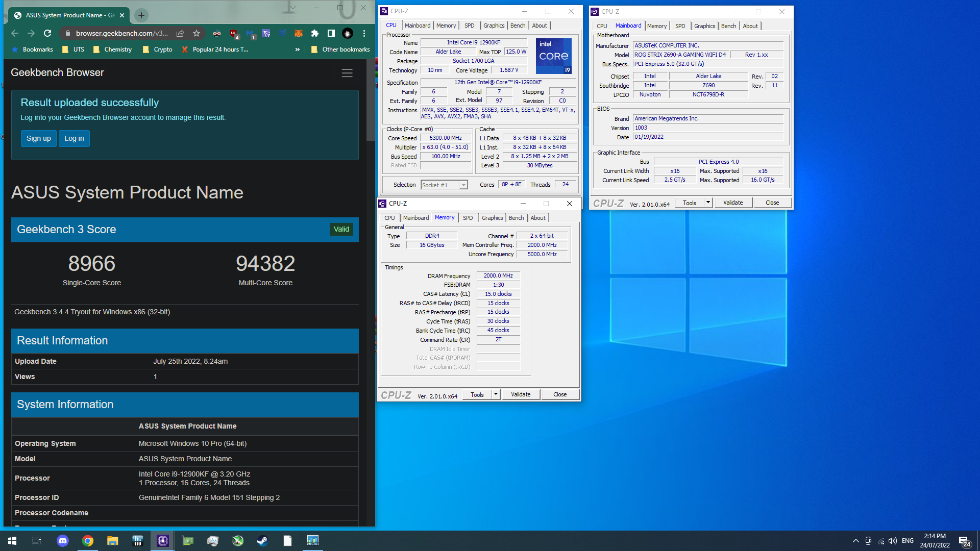
Task: Open the Chrome profile avatar
Action: coord(348,33)
